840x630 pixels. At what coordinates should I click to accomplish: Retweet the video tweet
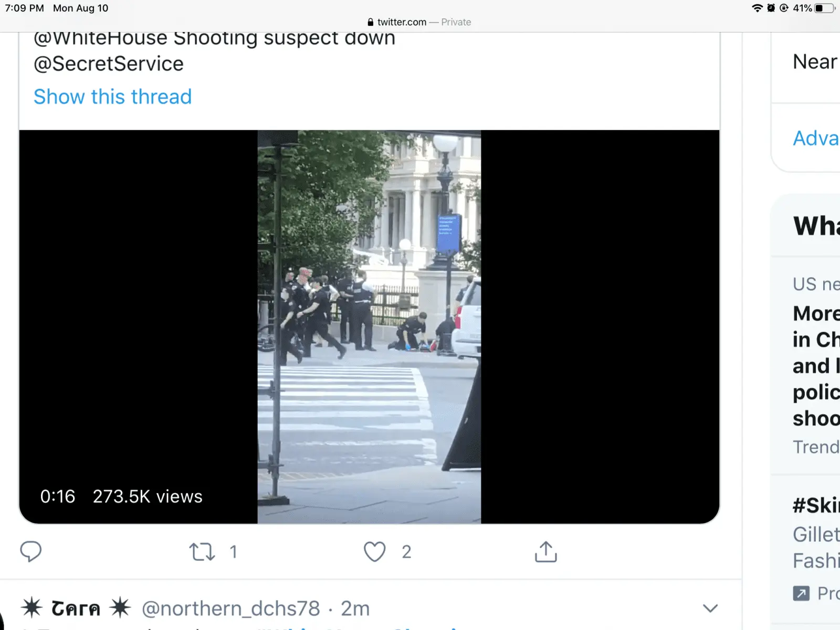[202, 552]
